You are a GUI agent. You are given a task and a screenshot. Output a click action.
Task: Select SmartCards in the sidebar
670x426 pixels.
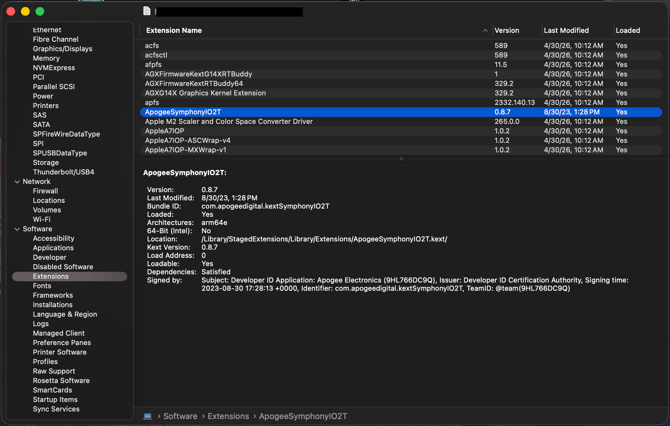tap(52, 390)
